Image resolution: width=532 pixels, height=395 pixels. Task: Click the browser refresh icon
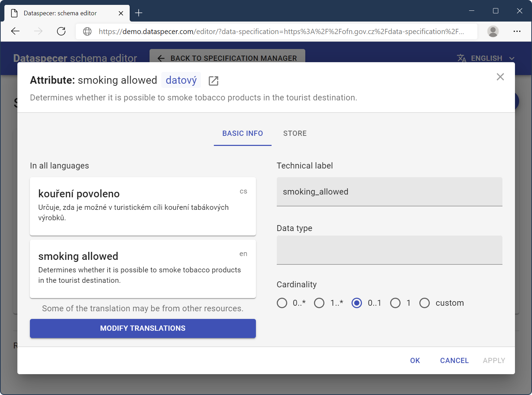(x=61, y=31)
